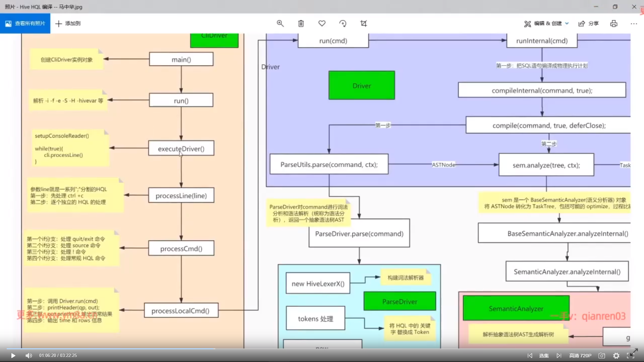Open the Edit & Create dropdown
This screenshot has height=362, width=644.
pos(546,23)
